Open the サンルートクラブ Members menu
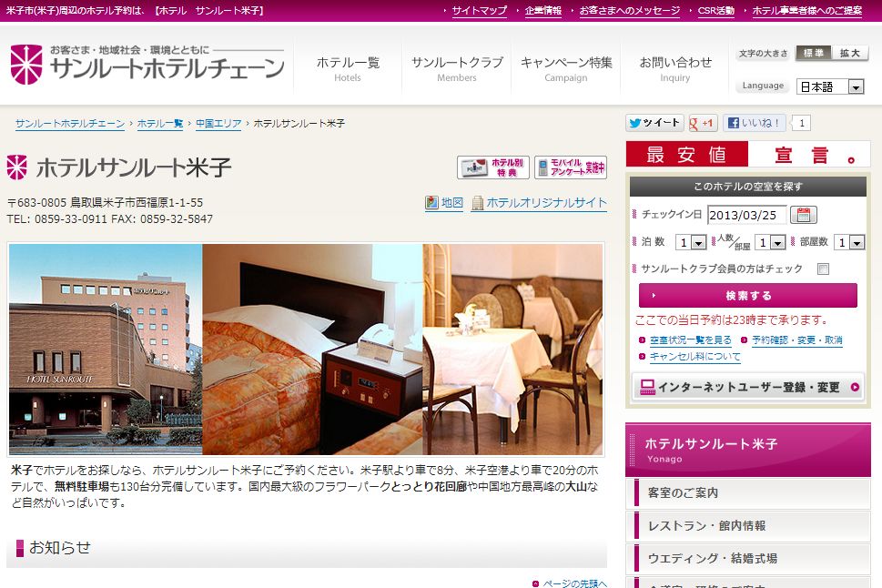Image resolution: width=882 pixels, height=588 pixels. pos(457,67)
